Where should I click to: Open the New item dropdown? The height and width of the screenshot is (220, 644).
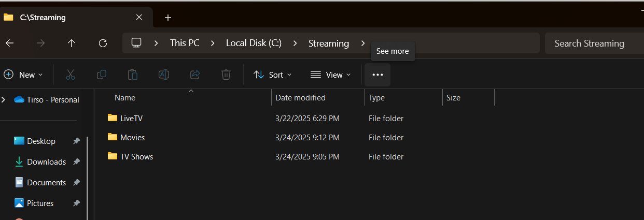[x=23, y=75]
